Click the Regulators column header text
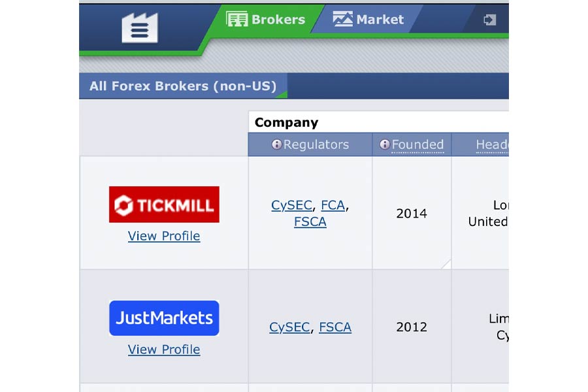 tap(316, 144)
